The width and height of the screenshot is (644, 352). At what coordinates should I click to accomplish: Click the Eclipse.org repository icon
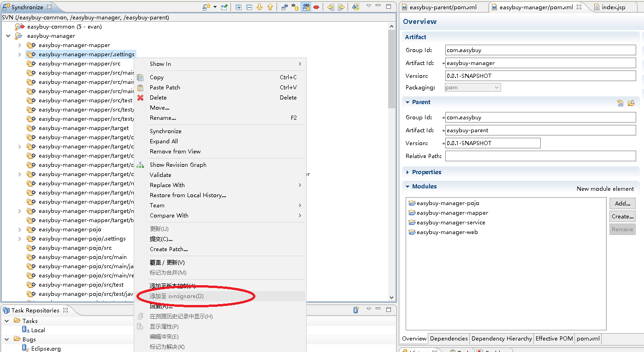(26, 348)
